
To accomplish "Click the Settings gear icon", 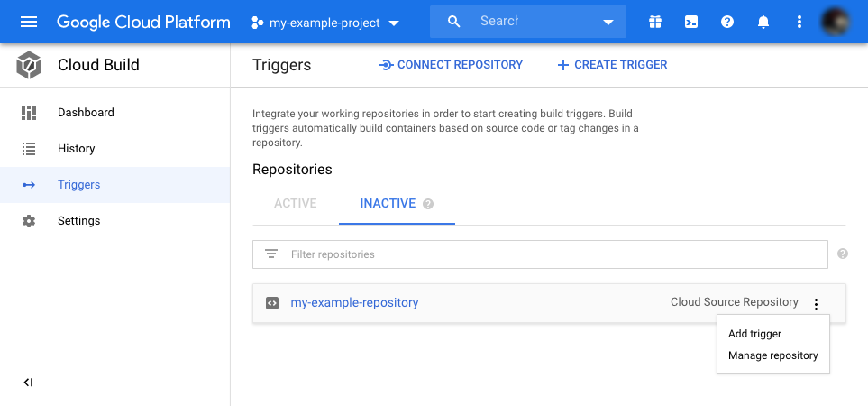I will [x=29, y=221].
